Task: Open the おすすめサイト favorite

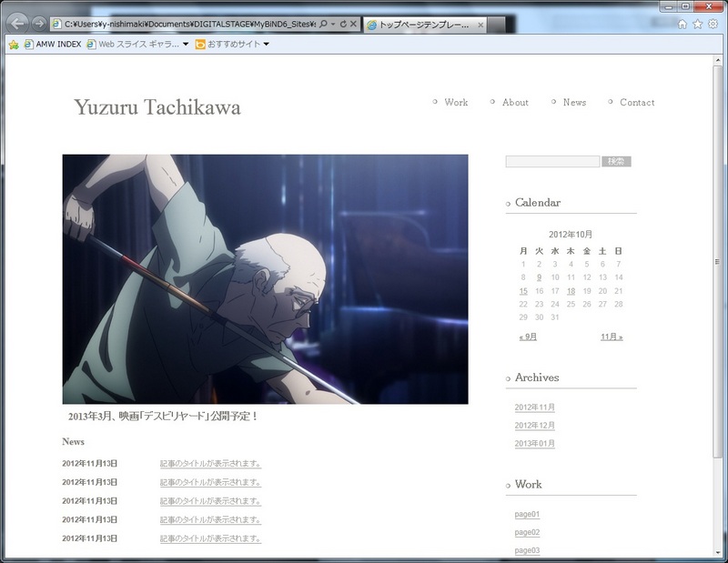Action: [228, 44]
